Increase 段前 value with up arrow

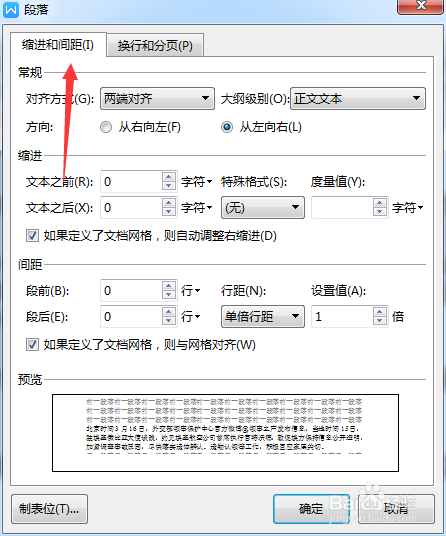click(168, 286)
